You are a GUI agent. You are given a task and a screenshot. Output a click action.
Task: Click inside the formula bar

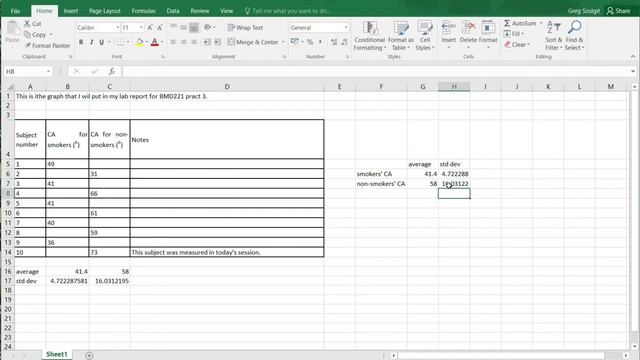pos(376,71)
